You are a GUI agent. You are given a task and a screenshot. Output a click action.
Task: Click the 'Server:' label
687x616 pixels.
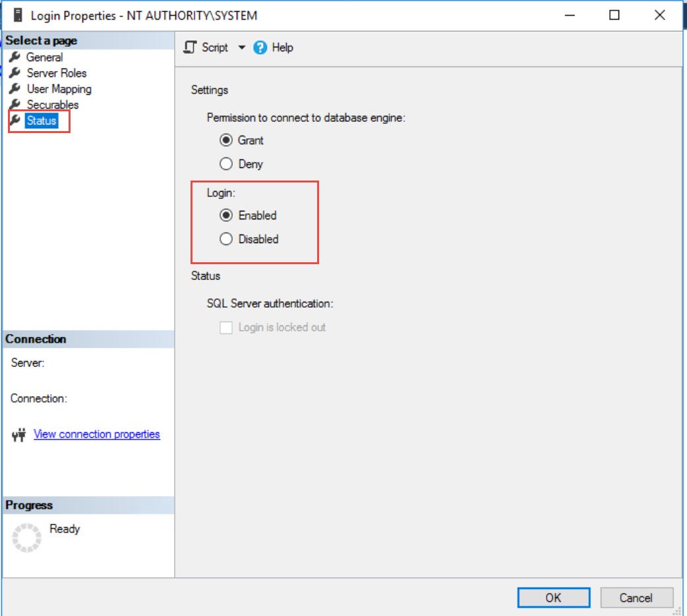pyautogui.click(x=28, y=363)
